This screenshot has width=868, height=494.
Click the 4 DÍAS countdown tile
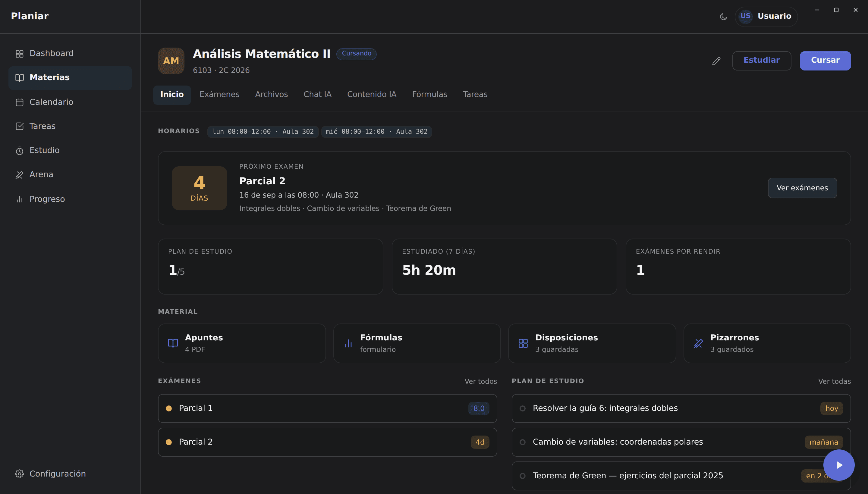pyautogui.click(x=199, y=188)
